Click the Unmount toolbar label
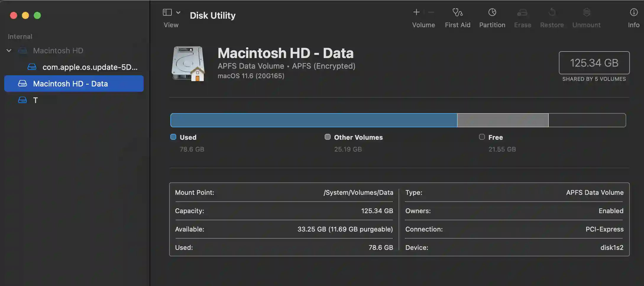Viewport: 644px width, 286px height. pyautogui.click(x=586, y=25)
